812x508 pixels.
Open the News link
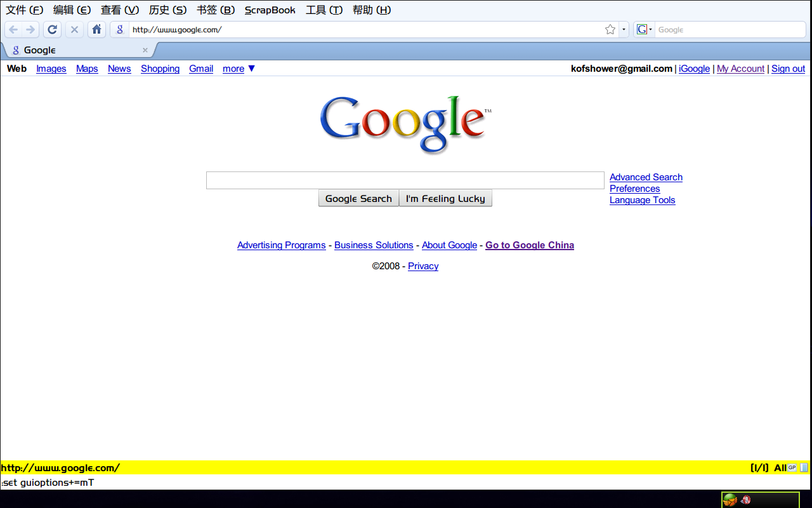click(119, 69)
